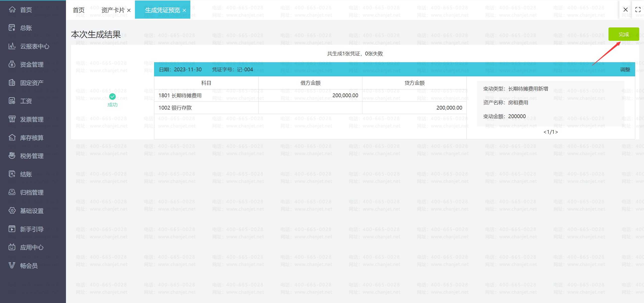Image resolution: width=644 pixels, height=303 pixels.
Task: Click the 工资 payroll icon
Action: [x=12, y=101]
